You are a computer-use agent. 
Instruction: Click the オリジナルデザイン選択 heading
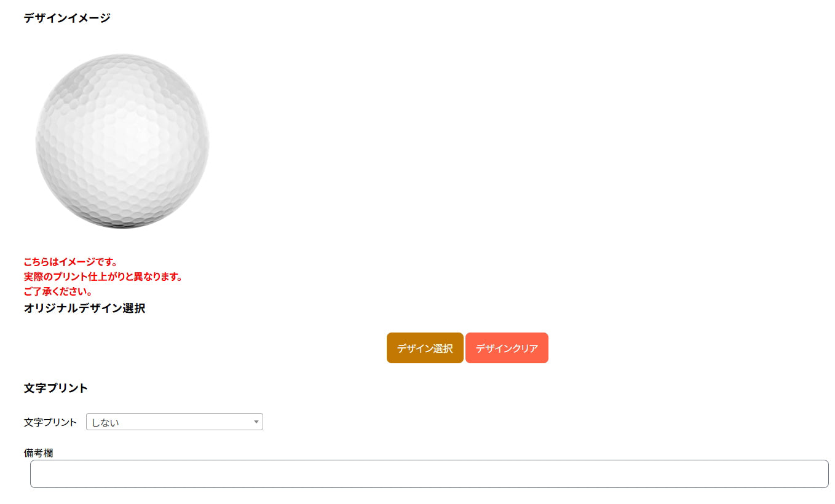coord(84,308)
